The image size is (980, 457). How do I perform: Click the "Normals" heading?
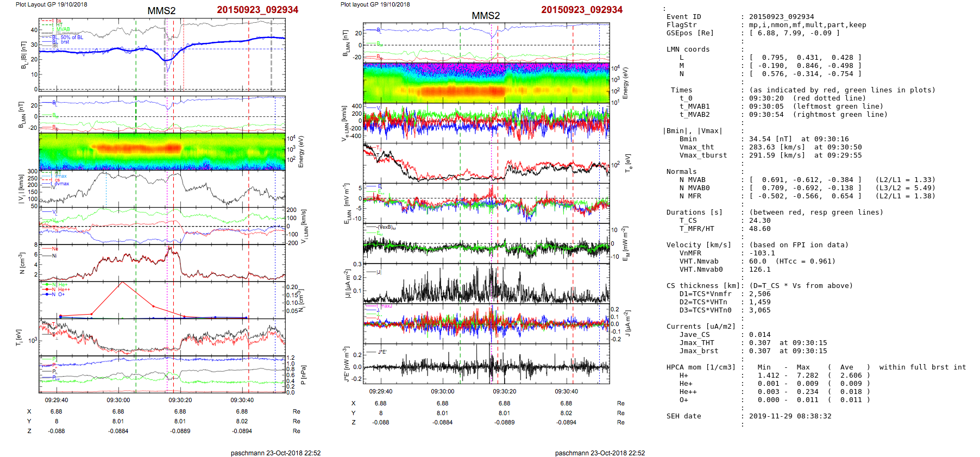(681, 172)
